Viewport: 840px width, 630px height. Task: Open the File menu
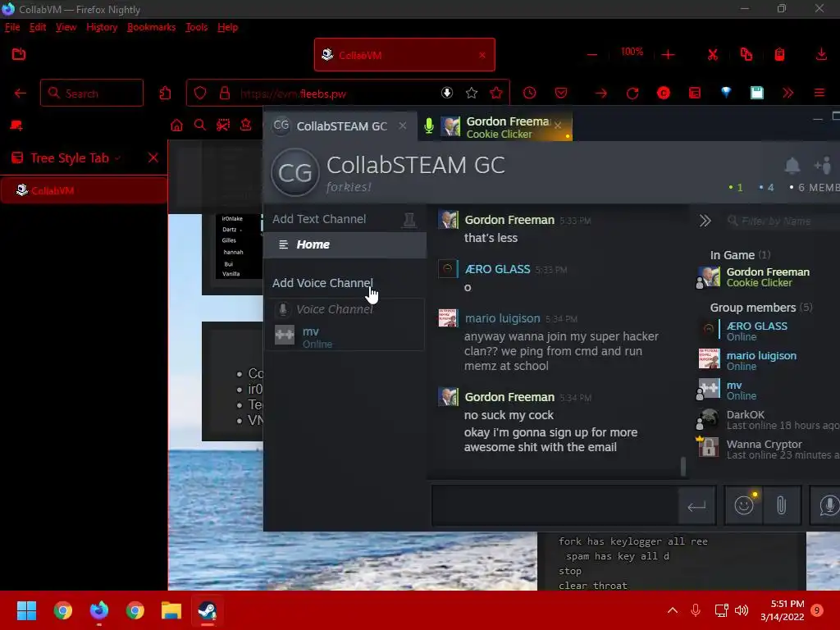coord(11,27)
